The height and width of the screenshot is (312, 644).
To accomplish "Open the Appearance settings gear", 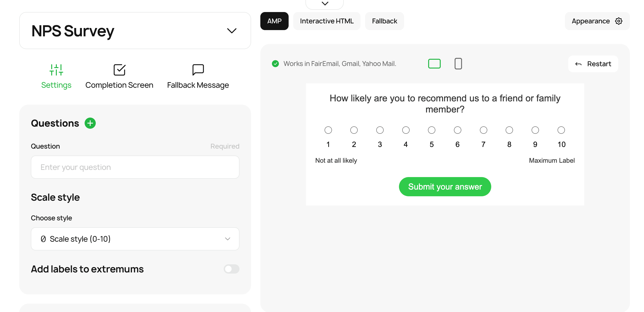I will pos(618,21).
